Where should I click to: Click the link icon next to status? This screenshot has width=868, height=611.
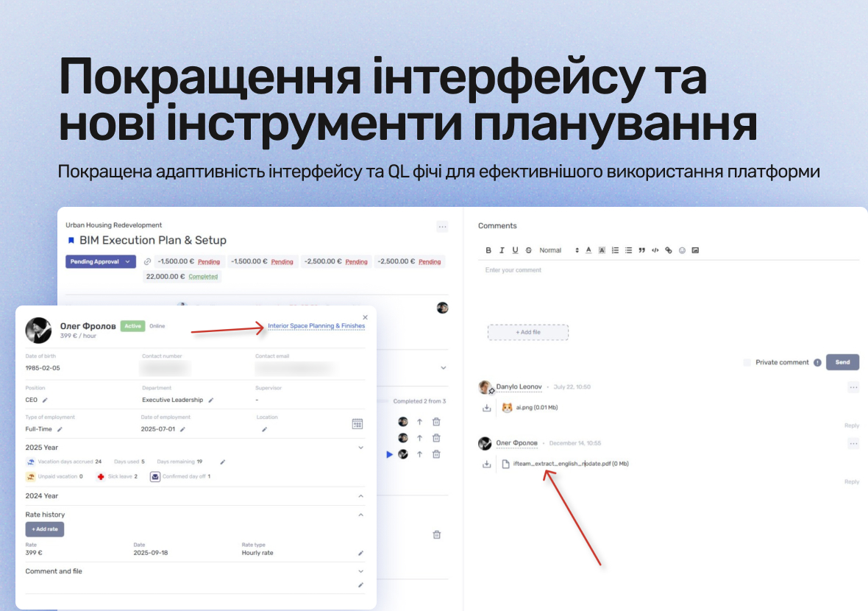pos(147,261)
